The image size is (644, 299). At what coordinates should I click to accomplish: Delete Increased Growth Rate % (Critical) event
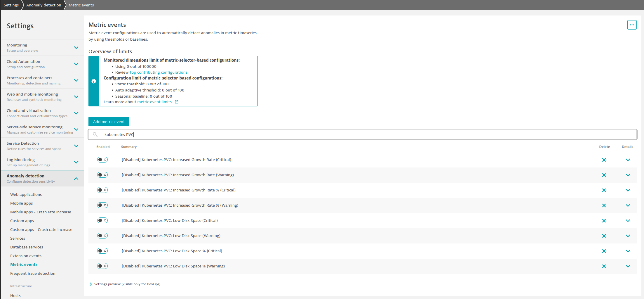(x=604, y=190)
